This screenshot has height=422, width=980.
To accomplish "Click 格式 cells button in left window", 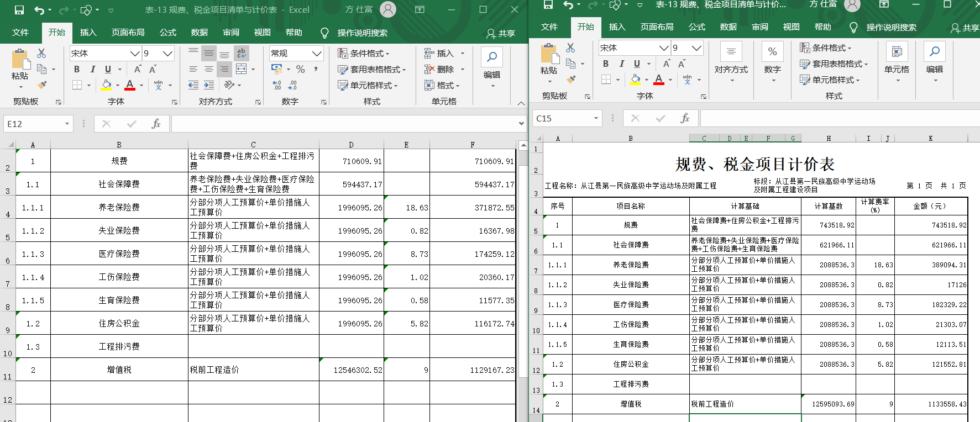I will (442, 86).
